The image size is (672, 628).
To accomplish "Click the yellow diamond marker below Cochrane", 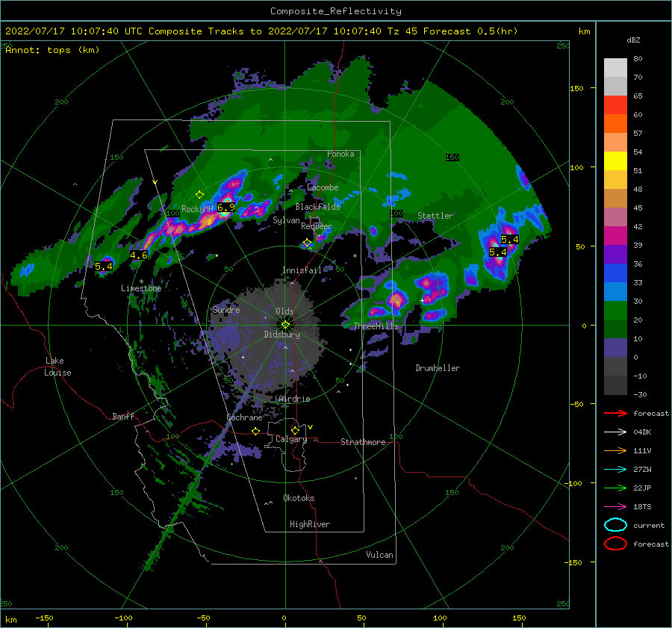I will point(256,431).
